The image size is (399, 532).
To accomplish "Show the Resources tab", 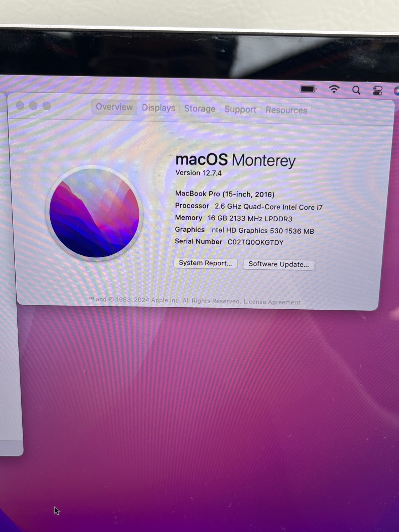I will click(x=286, y=110).
